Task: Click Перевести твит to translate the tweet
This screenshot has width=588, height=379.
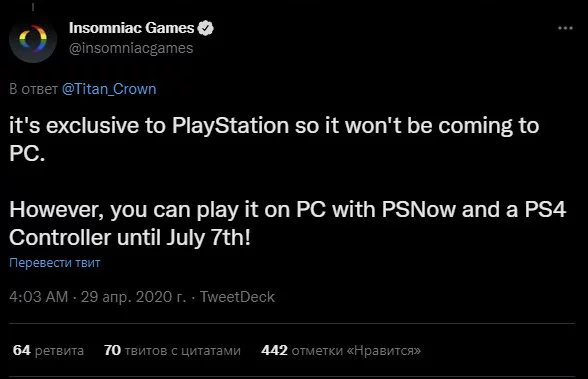Action: [x=55, y=263]
